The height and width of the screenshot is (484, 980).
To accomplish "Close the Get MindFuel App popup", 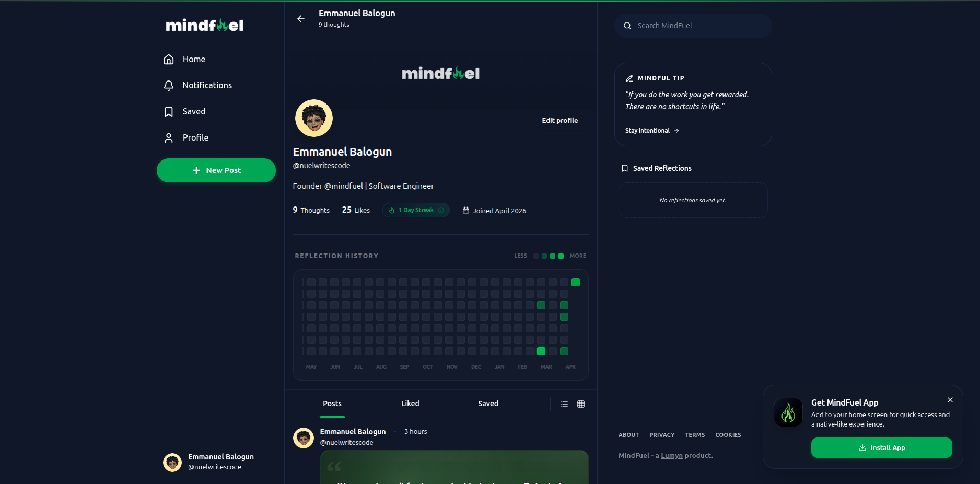I will point(950,400).
